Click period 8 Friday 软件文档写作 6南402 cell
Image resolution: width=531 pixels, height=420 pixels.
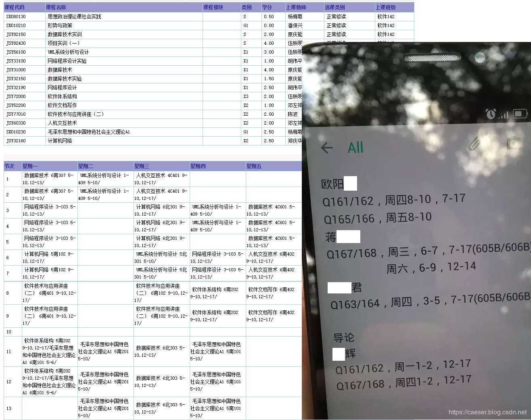click(x=274, y=293)
